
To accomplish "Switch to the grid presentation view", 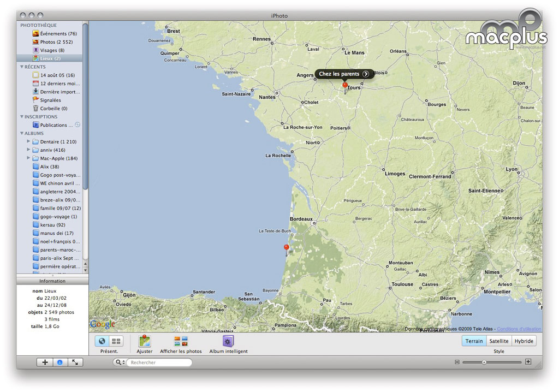I will [116, 341].
